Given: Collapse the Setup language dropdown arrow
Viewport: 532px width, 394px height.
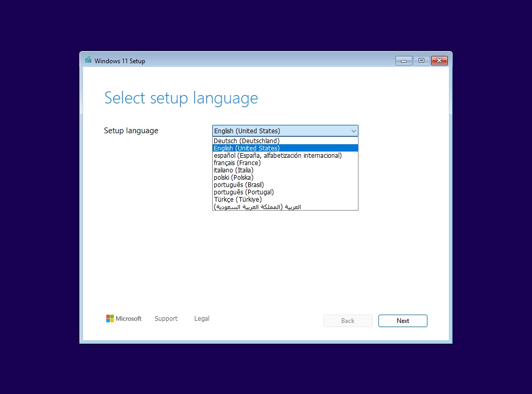Looking at the screenshot, I should tap(354, 131).
